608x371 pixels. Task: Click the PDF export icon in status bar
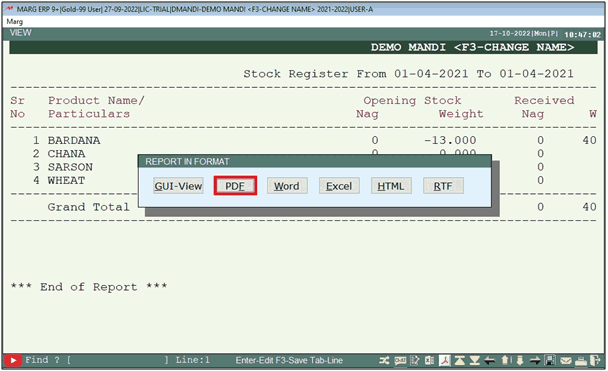point(445,361)
